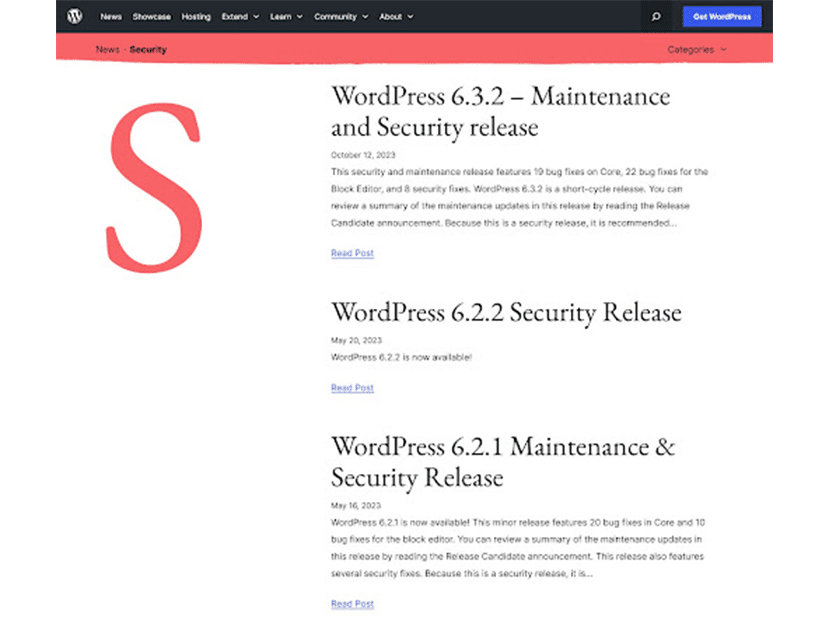Screen dimensions: 817x627
Task: Click the large red S graphic
Action: (x=153, y=189)
